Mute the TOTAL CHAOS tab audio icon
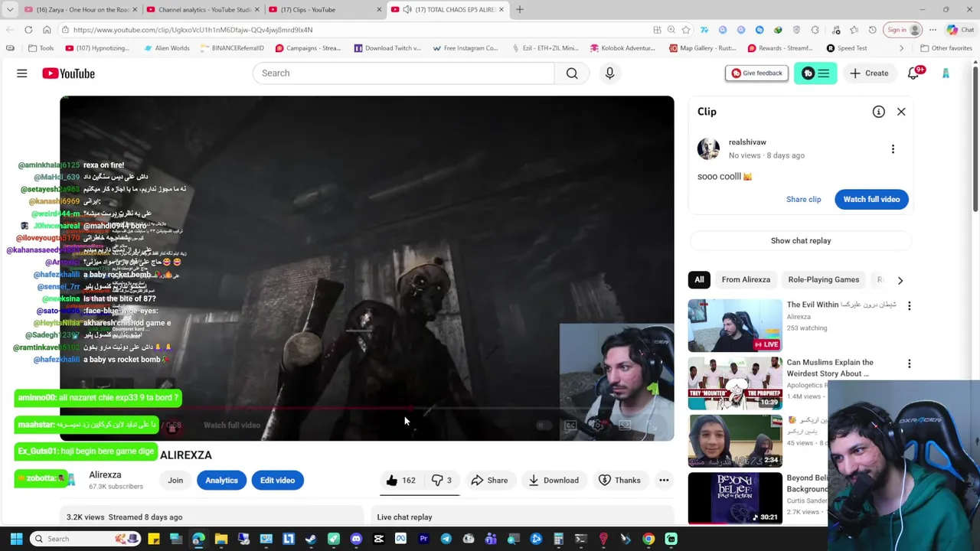The height and width of the screenshot is (551, 980). (x=407, y=10)
